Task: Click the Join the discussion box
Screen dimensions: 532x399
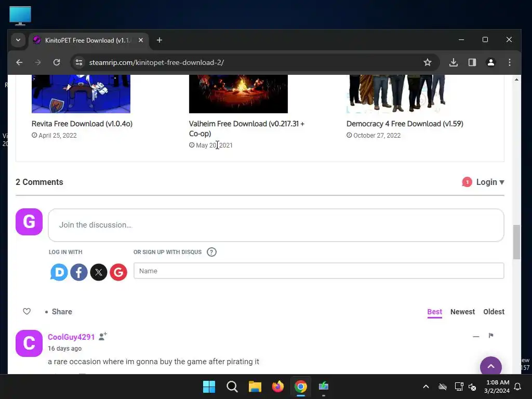Action: 276,225
